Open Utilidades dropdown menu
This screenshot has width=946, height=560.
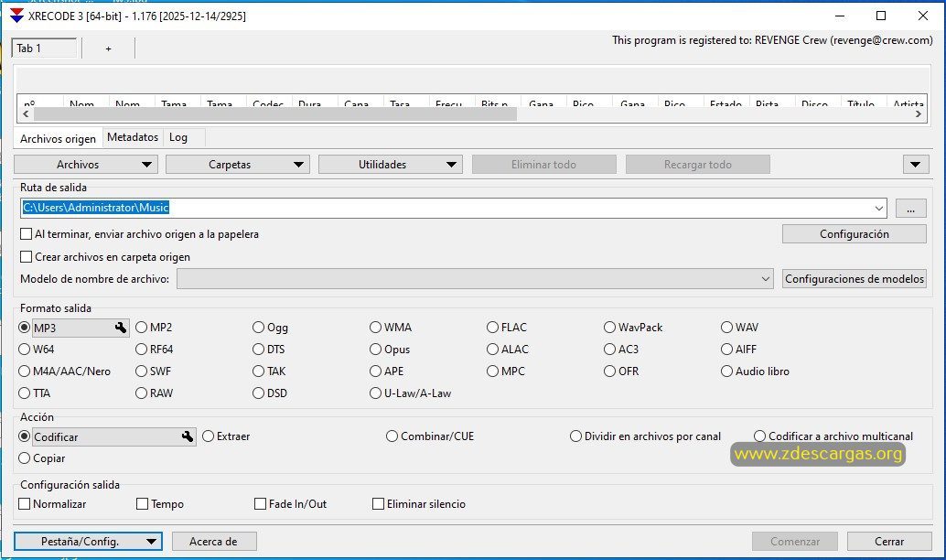click(391, 164)
